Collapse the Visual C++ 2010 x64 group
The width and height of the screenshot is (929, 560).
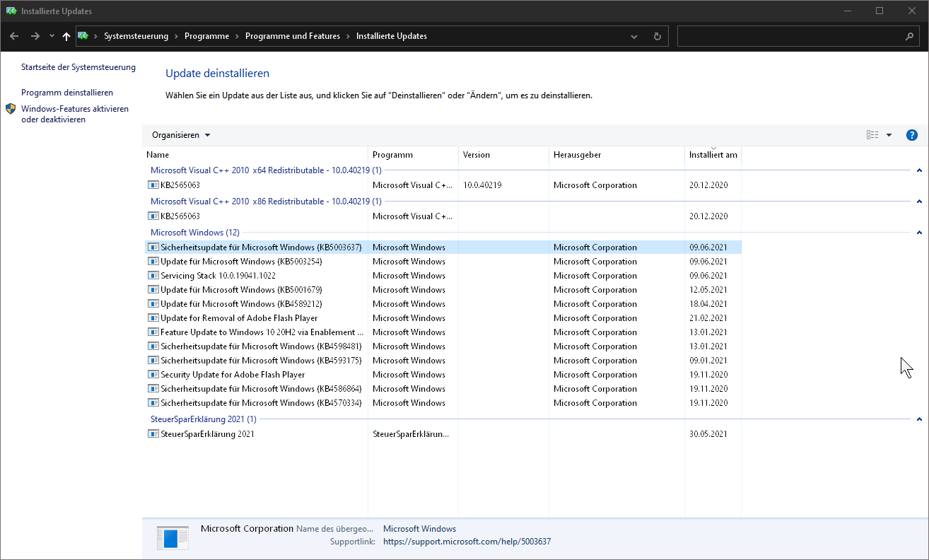pyautogui.click(x=919, y=170)
